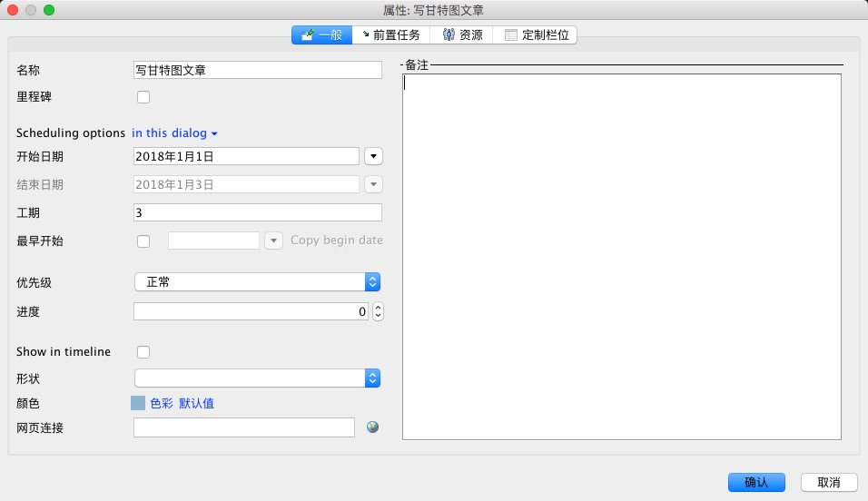The image size is (868, 501).
Task: Click the Copy begin date link
Action: click(337, 241)
